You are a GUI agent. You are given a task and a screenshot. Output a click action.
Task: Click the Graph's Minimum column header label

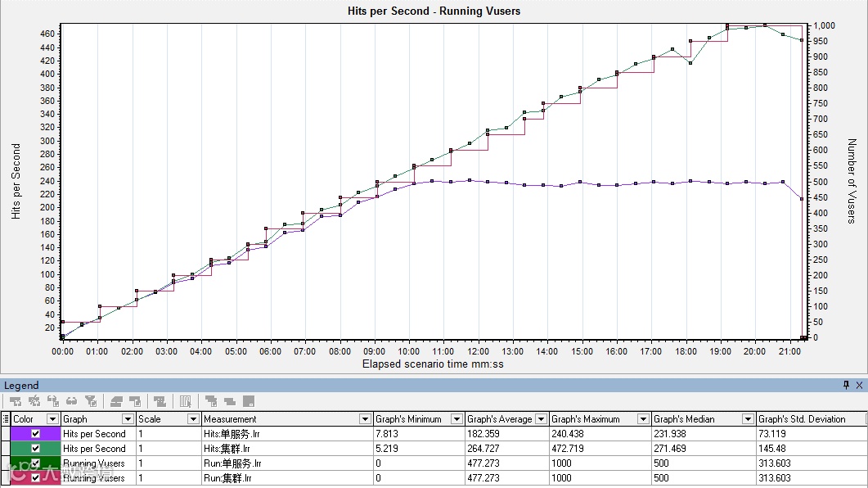(x=408, y=418)
